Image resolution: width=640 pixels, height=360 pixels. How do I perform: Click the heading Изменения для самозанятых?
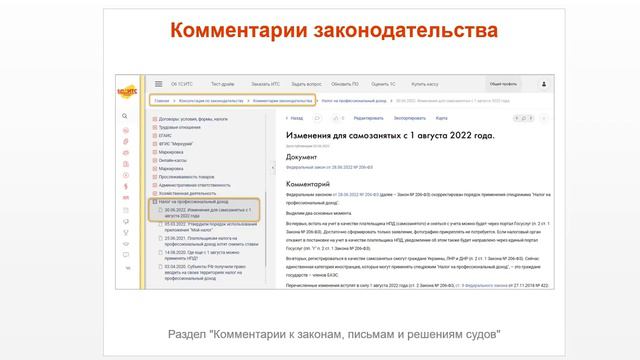390,136
